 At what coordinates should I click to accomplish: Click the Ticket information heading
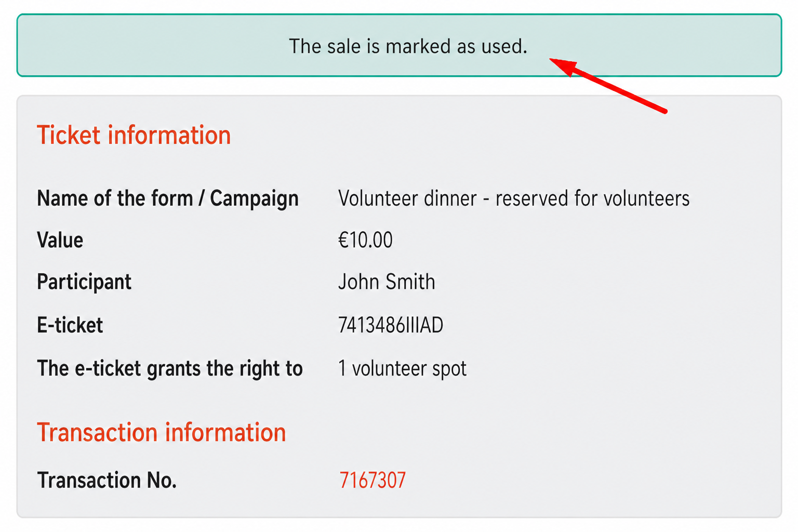tap(134, 135)
